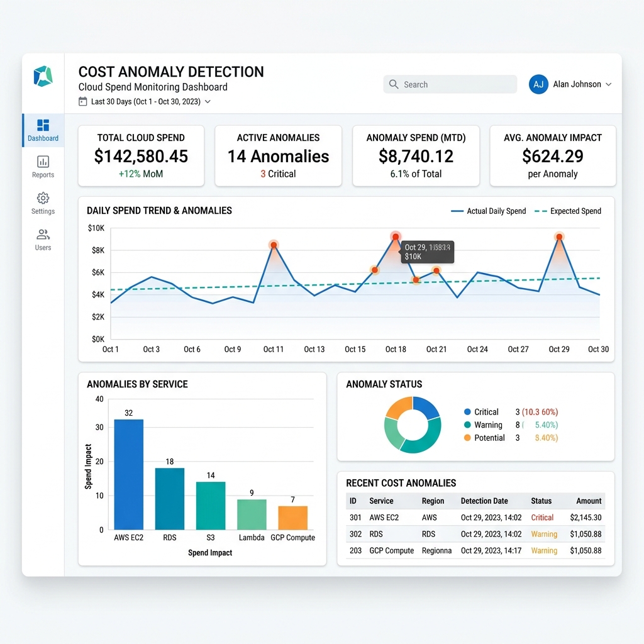Screen dimensions: 644x644
Task: Click amount $2,145.30
Action: 586,518
